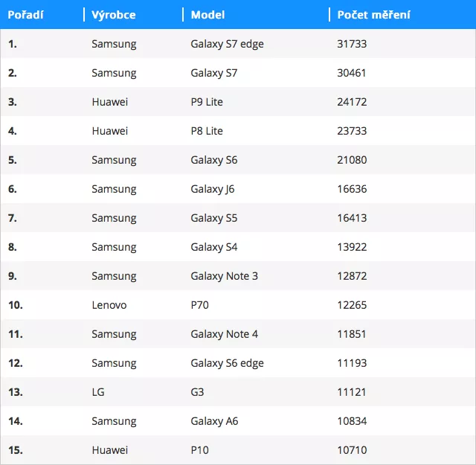This screenshot has width=476, height=465.
Task: Select the Galaxy S7 row model
Action: 214,73
